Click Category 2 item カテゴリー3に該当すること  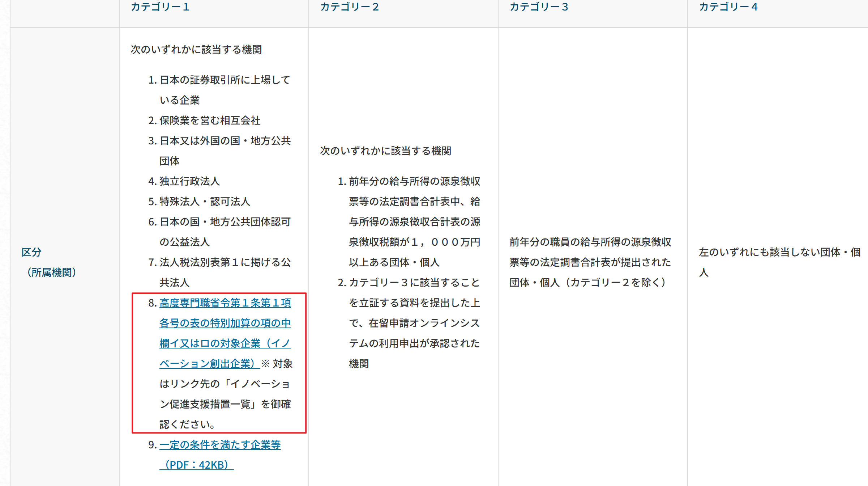click(414, 283)
